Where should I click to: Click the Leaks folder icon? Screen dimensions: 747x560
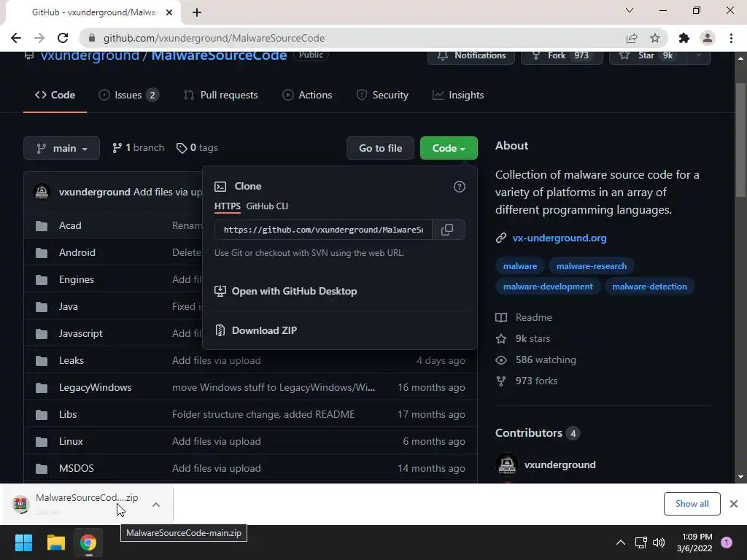pos(42,360)
